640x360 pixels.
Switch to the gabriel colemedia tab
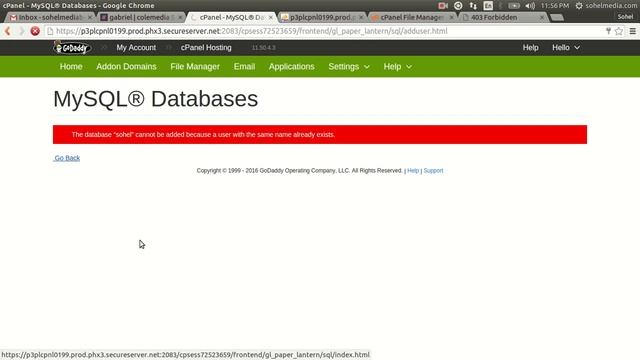click(140, 17)
